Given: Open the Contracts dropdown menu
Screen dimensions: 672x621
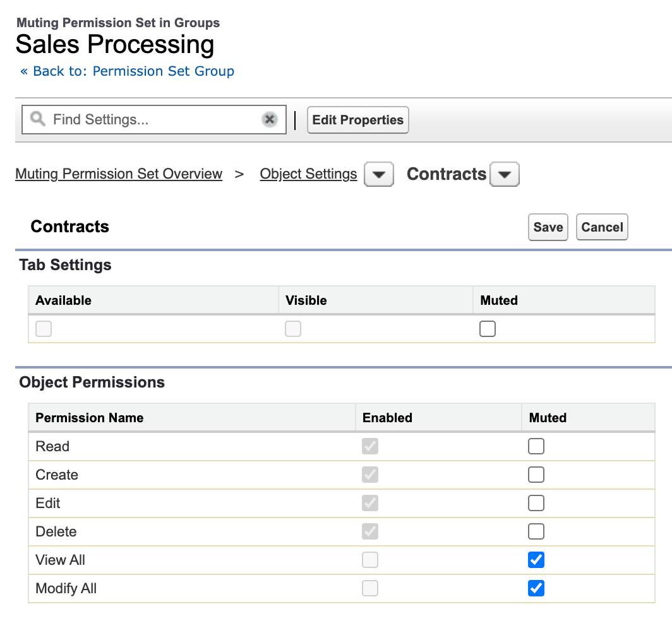Looking at the screenshot, I should click(x=504, y=174).
